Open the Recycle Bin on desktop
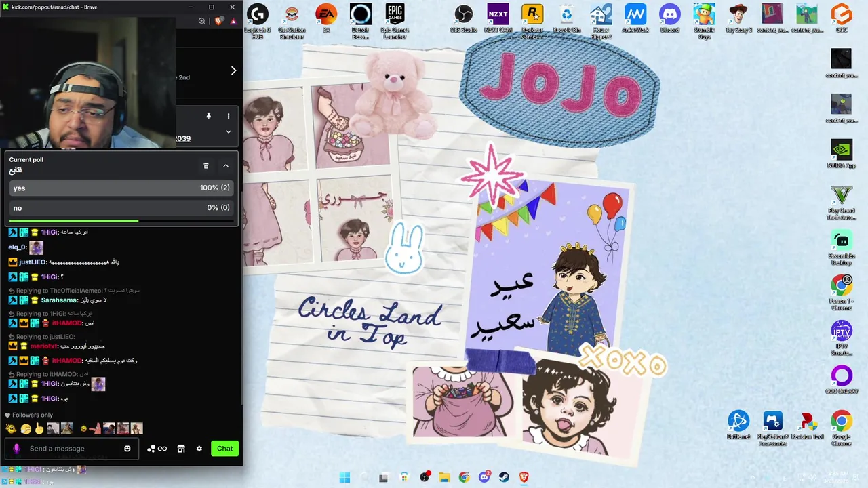This screenshot has height=488, width=868. coord(567,18)
